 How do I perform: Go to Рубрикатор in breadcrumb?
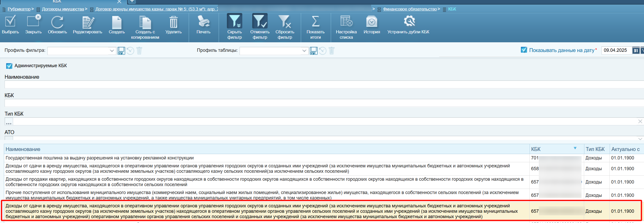[19, 9]
